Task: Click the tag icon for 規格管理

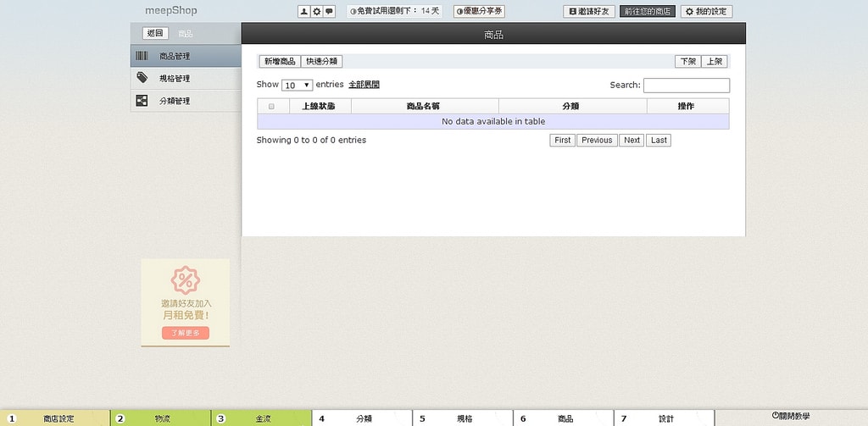Action: [x=142, y=78]
